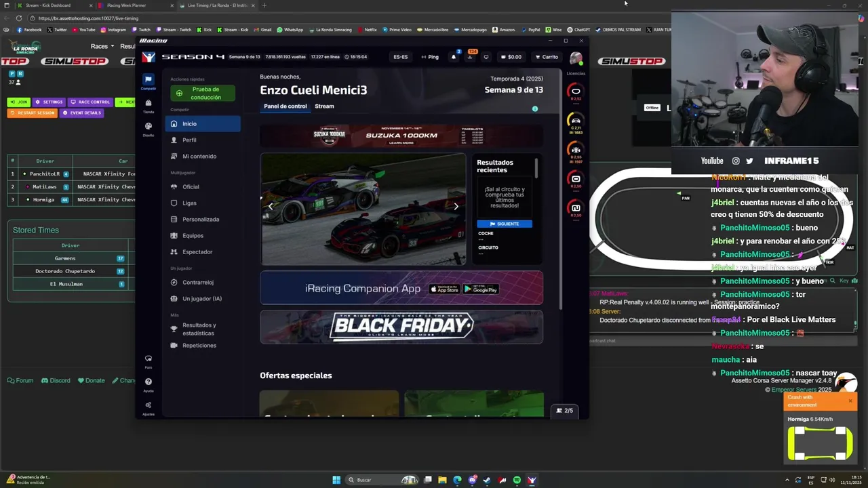Image resolution: width=868 pixels, height=488 pixels.
Task: Open iRacing downloads icon with 134 badge
Action: [x=469, y=56]
